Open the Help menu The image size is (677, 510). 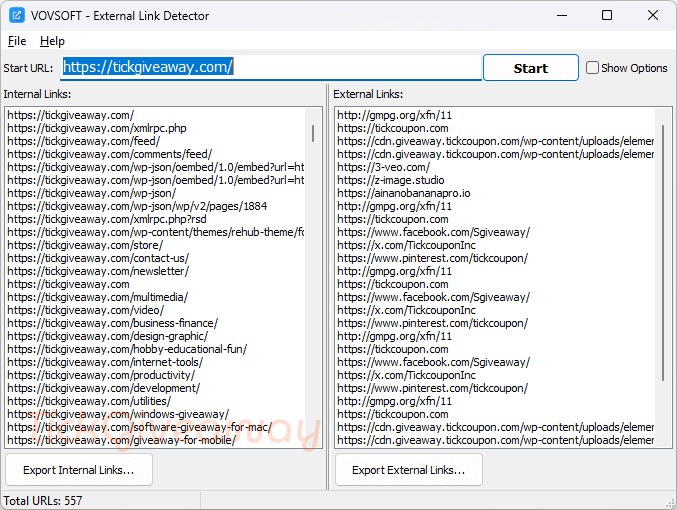(52, 41)
